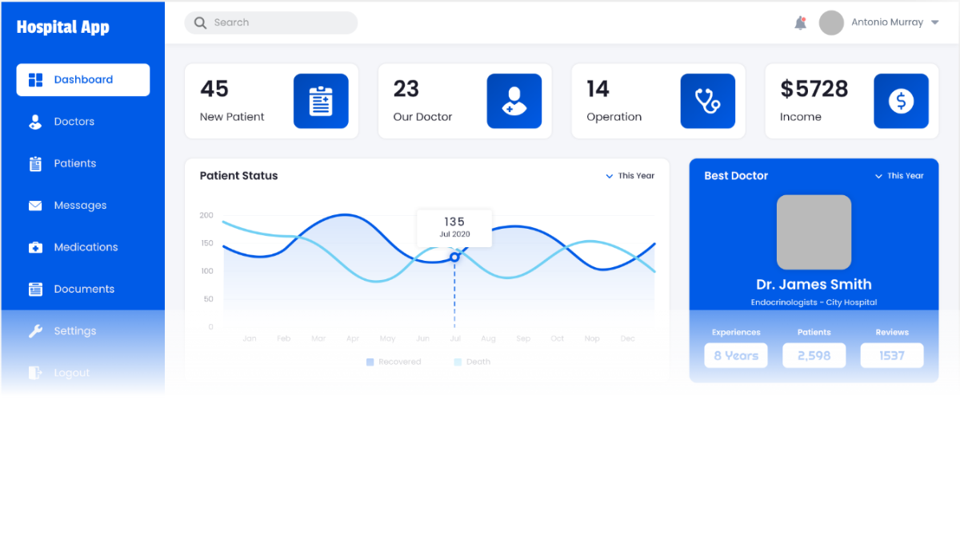This screenshot has height=560, width=960.
Task: Click the Dr. James Smith photo
Action: click(814, 232)
